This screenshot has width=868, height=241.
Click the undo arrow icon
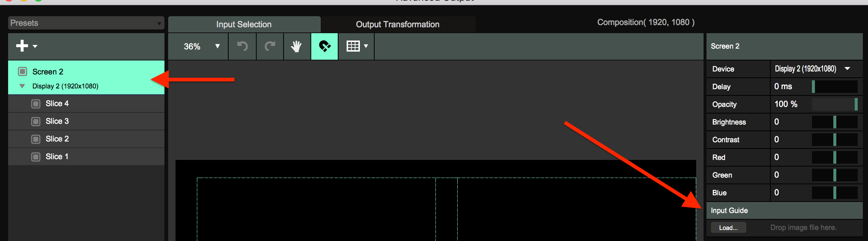click(242, 46)
